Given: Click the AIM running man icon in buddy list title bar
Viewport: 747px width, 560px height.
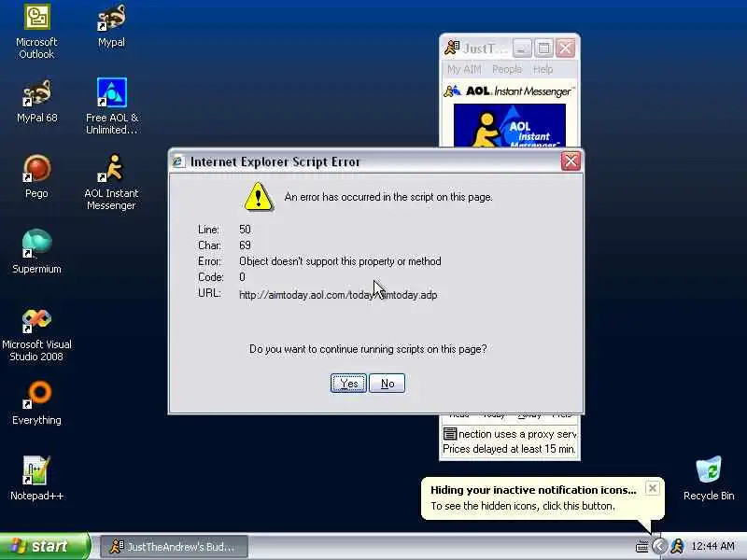Looking at the screenshot, I should tap(451, 48).
